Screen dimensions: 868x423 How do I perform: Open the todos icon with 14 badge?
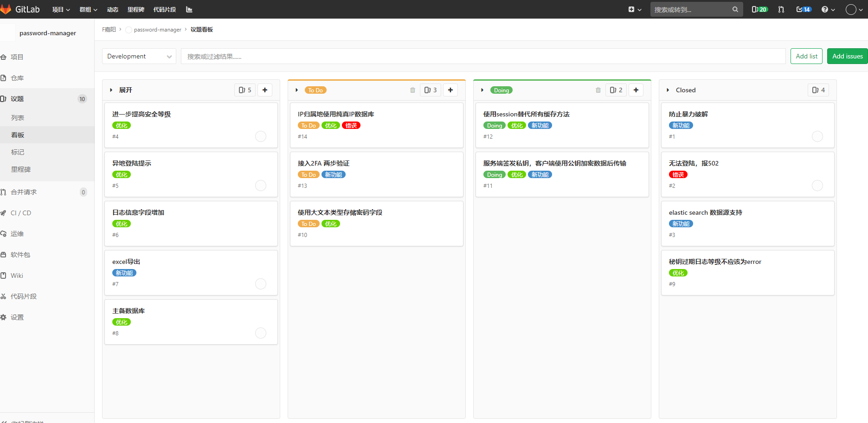pos(804,9)
